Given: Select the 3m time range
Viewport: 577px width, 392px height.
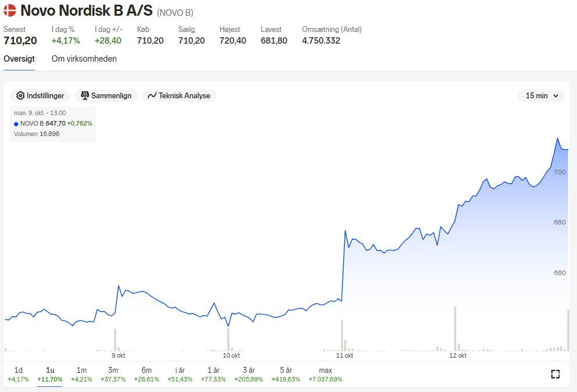Looking at the screenshot, I should [113, 375].
